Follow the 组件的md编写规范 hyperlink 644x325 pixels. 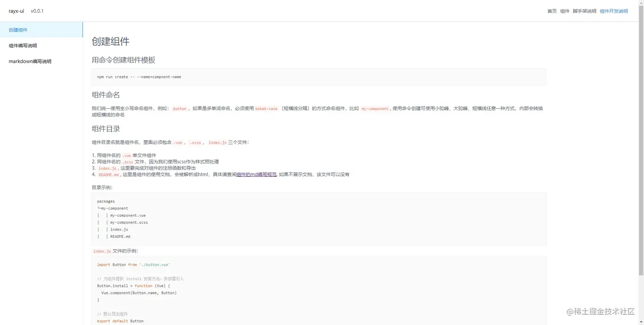point(256,174)
